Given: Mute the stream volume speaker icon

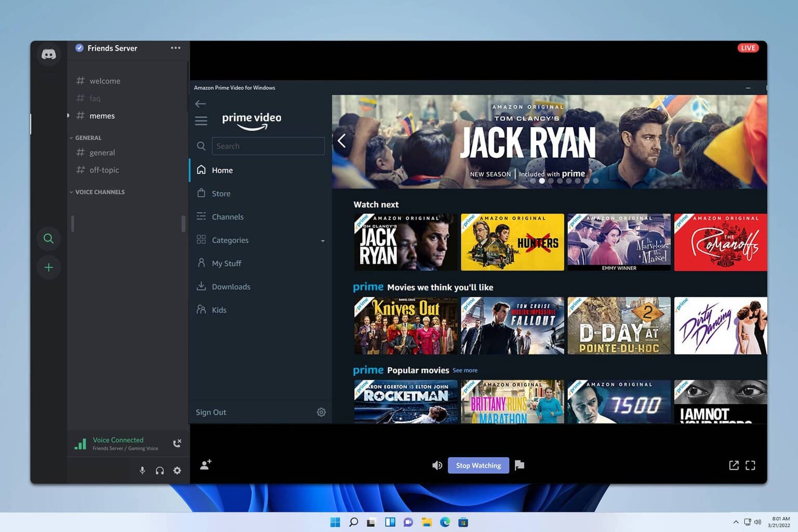Looking at the screenshot, I should tap(437, 465).
